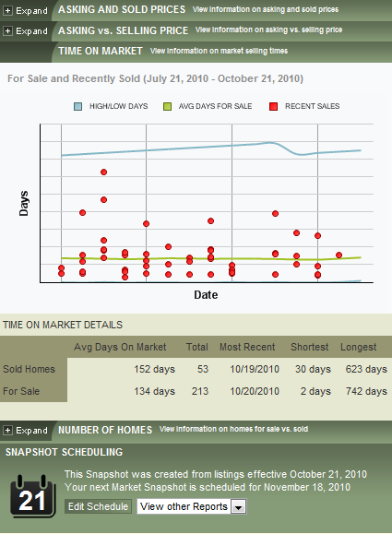Click 'View information on asking and sold prices' text

pyautogui.click(x=266, y=9)
